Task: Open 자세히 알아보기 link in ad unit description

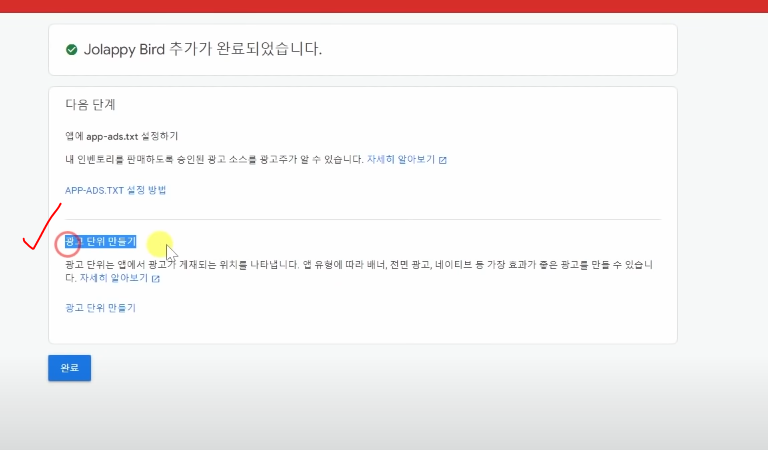Action: (114, 278)
